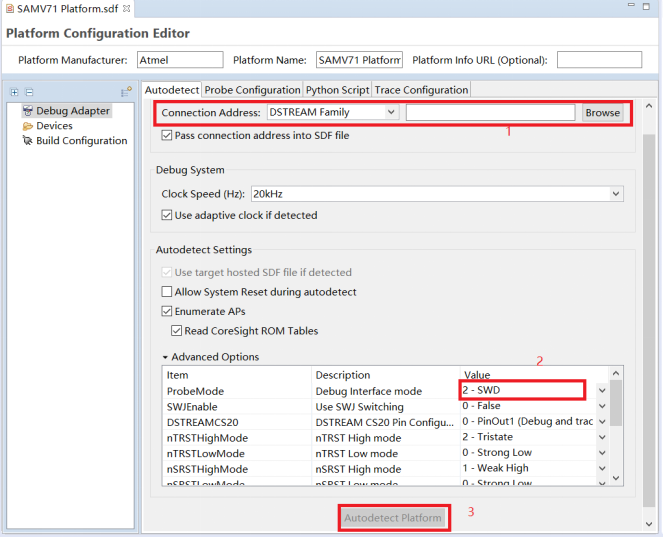Click the expand all tree icon
Image resolution: width=663 pixels, height=537 pixels.
14,92
